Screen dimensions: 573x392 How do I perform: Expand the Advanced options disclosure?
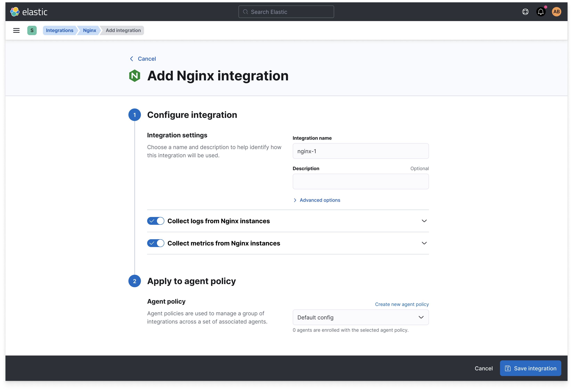pyautogui.click(x=319, y=200)
